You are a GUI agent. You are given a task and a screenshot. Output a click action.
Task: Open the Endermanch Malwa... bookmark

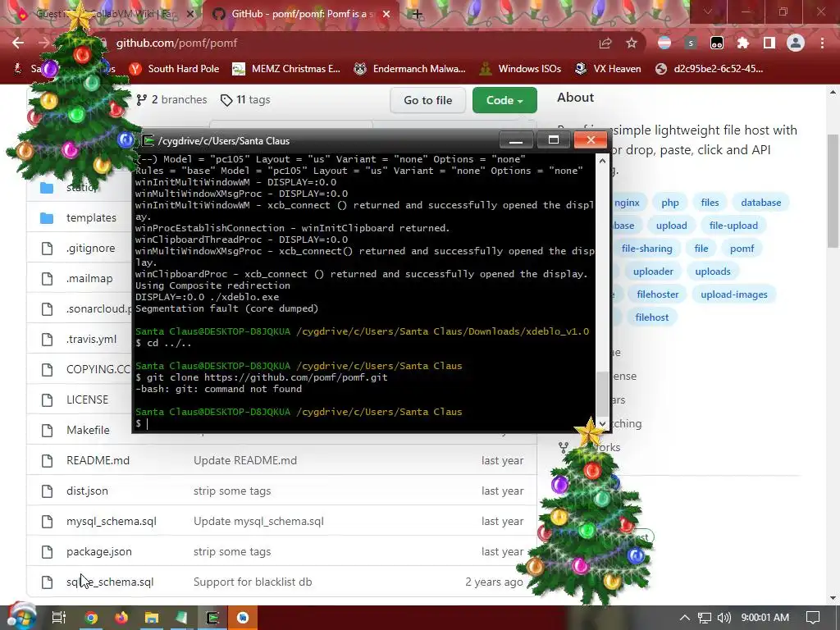coord(410,69)
